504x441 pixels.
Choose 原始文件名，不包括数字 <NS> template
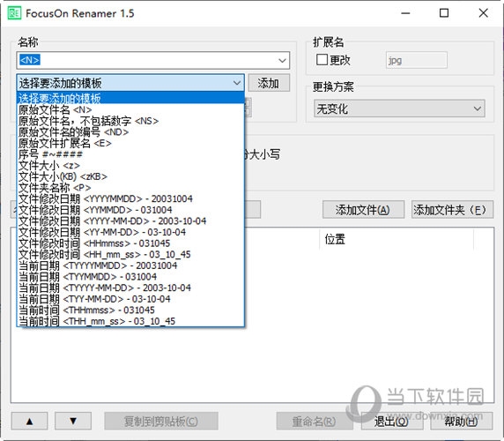point(130,121)
